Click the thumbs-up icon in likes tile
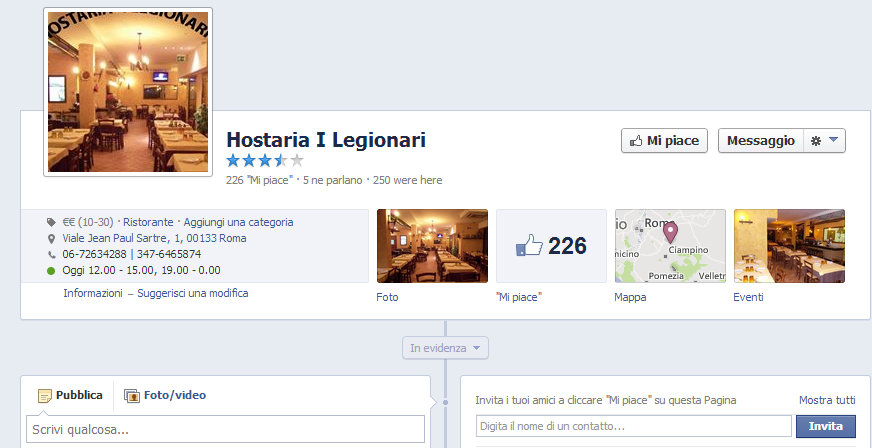Viewport: 872px width, 448px height. pos(529,245)
